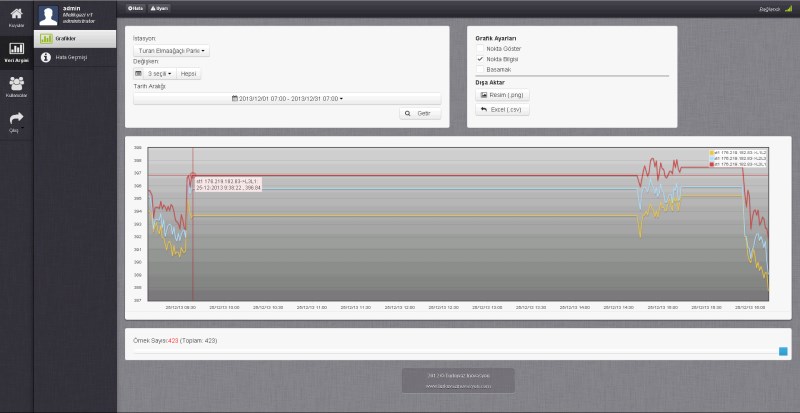Viewport: 800px width, 413px height.
Task: Enable the Nokta Göster checkbox
Action: (x=480, y=48)
